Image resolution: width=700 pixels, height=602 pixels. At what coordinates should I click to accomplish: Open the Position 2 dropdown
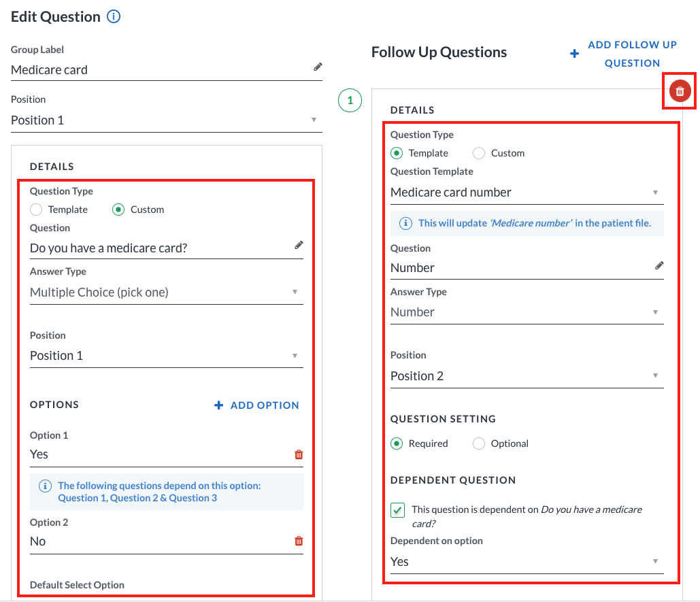pos(527,376)
